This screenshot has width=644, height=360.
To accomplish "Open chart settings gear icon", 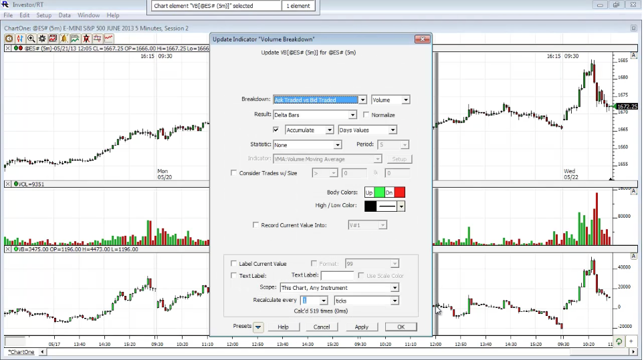I will coord(42,39).
